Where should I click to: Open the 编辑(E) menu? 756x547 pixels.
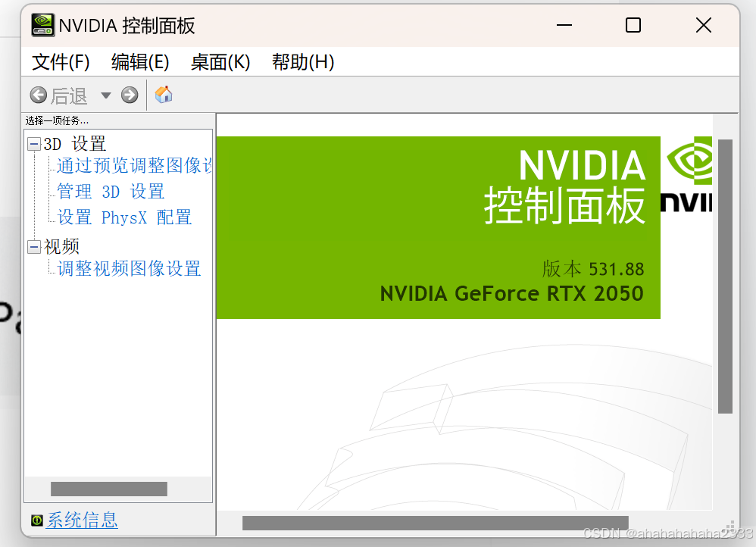click(140, 61)
